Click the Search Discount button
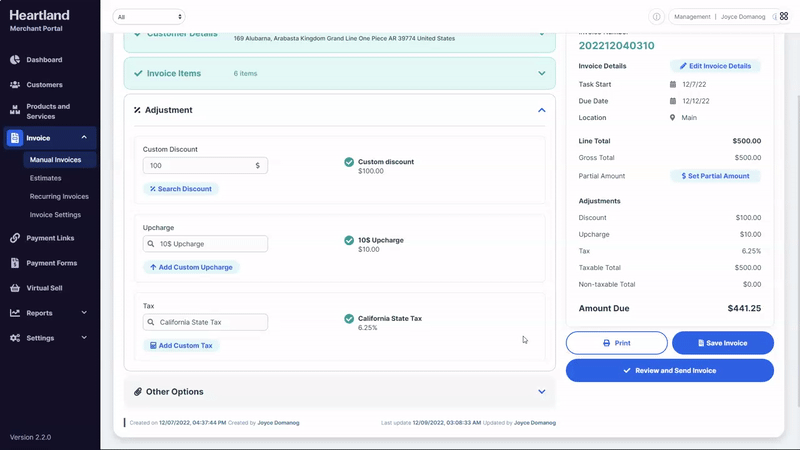The width and height of the screenshot is (800, 450). (x=181, y=189)
